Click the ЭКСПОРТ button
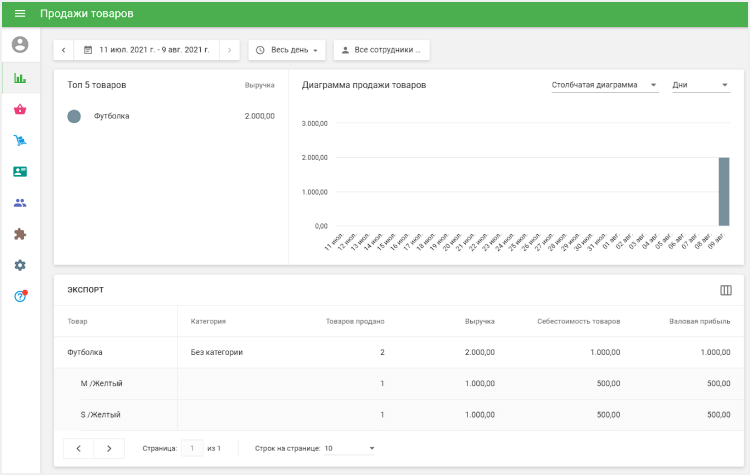 [x=85, y=290]
